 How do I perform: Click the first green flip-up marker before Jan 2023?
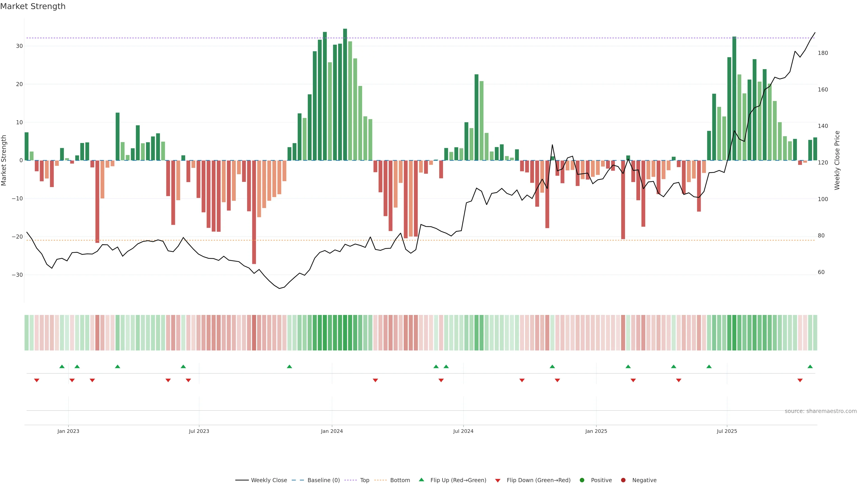62,366
